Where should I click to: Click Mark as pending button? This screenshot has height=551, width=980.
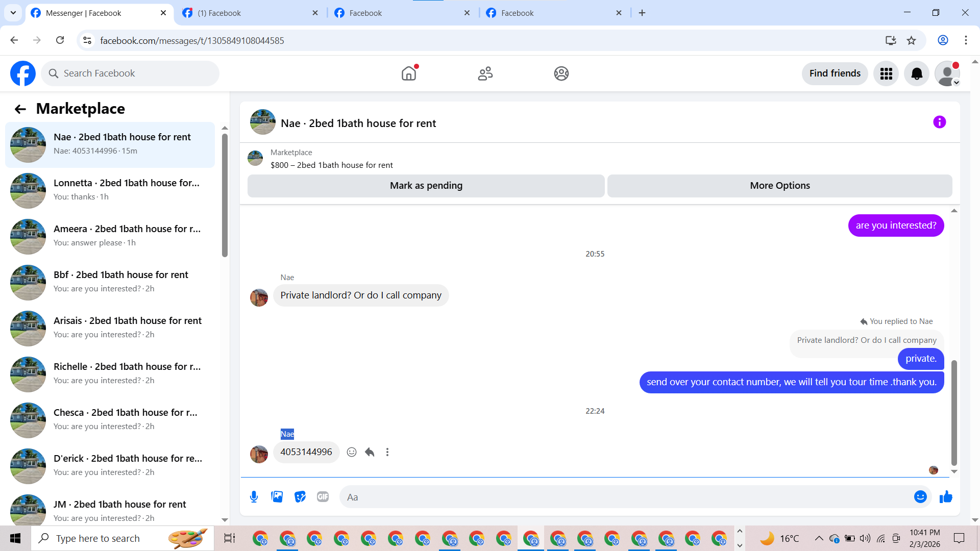(426, 186)
